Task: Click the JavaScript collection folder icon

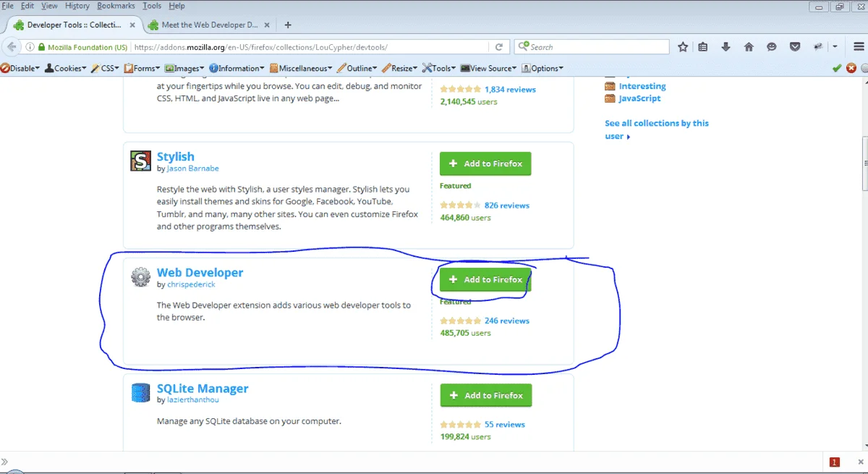Action: (610, 98)
